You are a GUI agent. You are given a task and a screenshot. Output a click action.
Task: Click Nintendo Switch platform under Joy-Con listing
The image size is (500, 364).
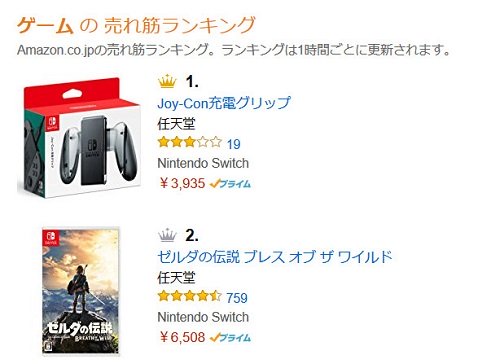coord(203,163)
